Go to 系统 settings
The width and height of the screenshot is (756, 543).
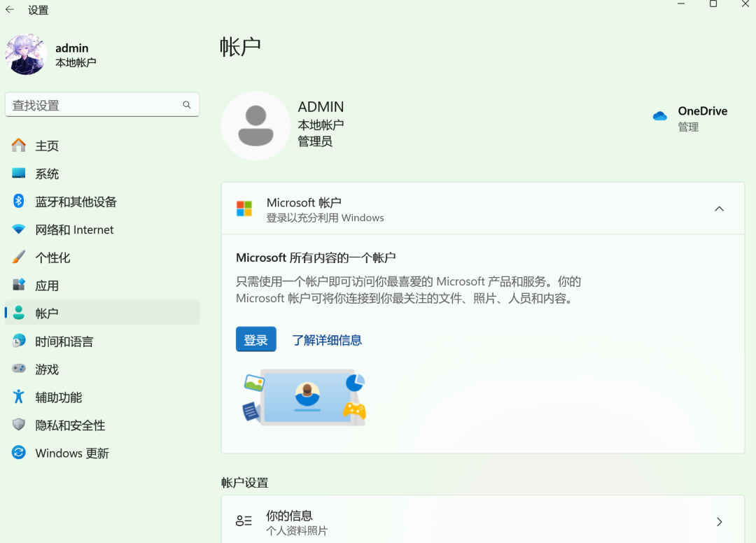[101, 174]
